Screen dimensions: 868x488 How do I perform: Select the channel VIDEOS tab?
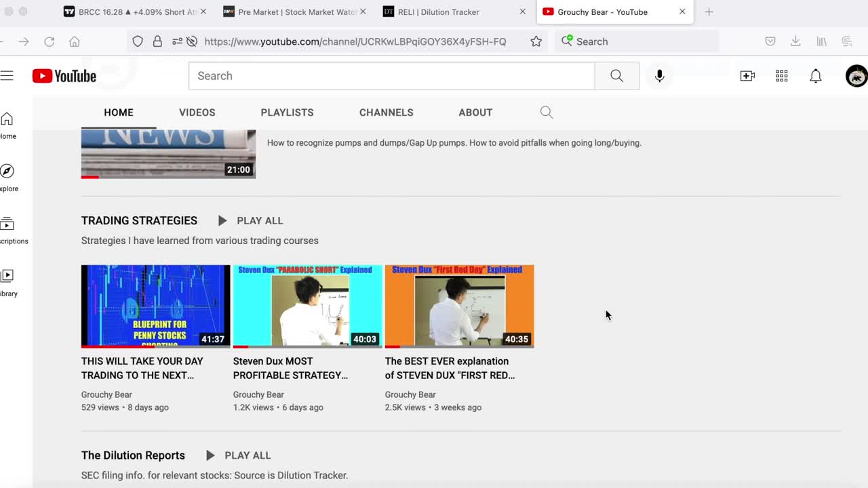tap(197, 113)
